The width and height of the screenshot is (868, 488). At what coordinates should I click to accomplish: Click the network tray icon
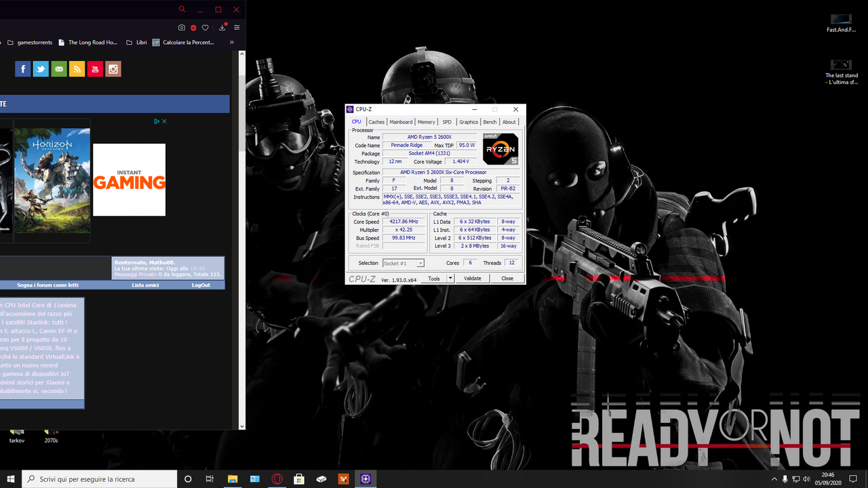(795, 479)
